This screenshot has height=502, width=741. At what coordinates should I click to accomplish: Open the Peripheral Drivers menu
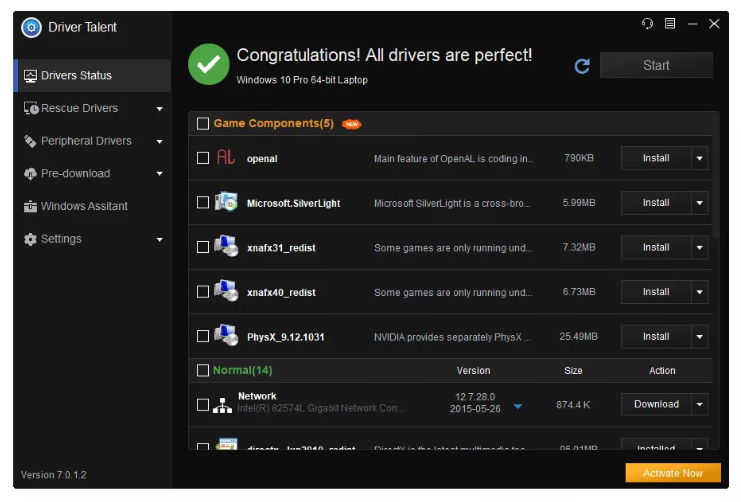pos(93,141)
